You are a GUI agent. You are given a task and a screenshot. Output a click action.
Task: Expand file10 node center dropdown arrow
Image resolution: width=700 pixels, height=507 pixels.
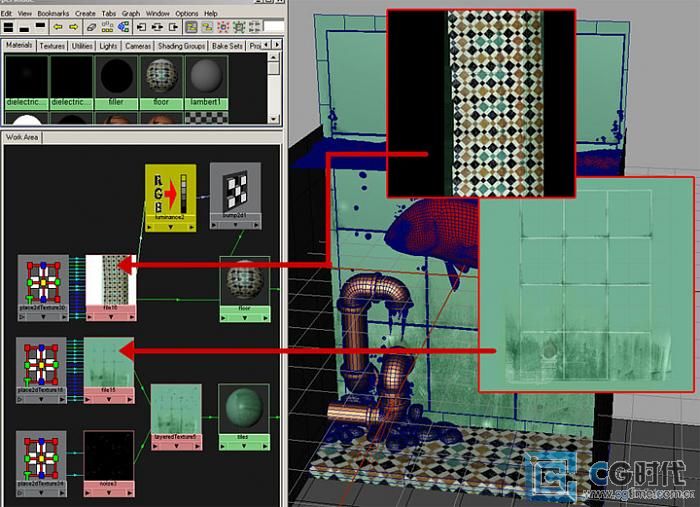point(111,317)
